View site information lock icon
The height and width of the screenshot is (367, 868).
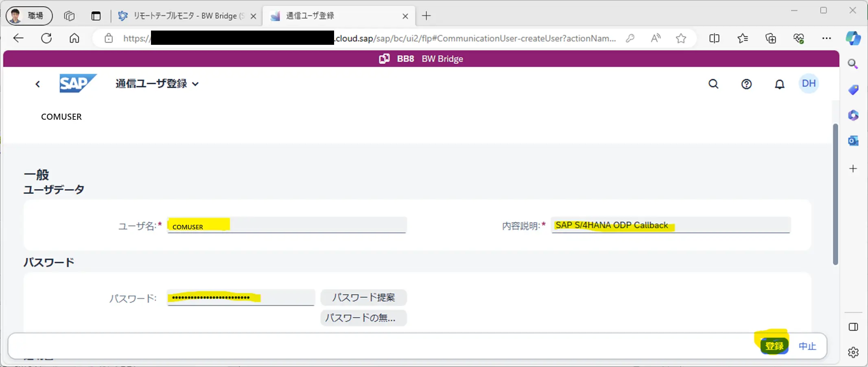[x=109, y=38]
